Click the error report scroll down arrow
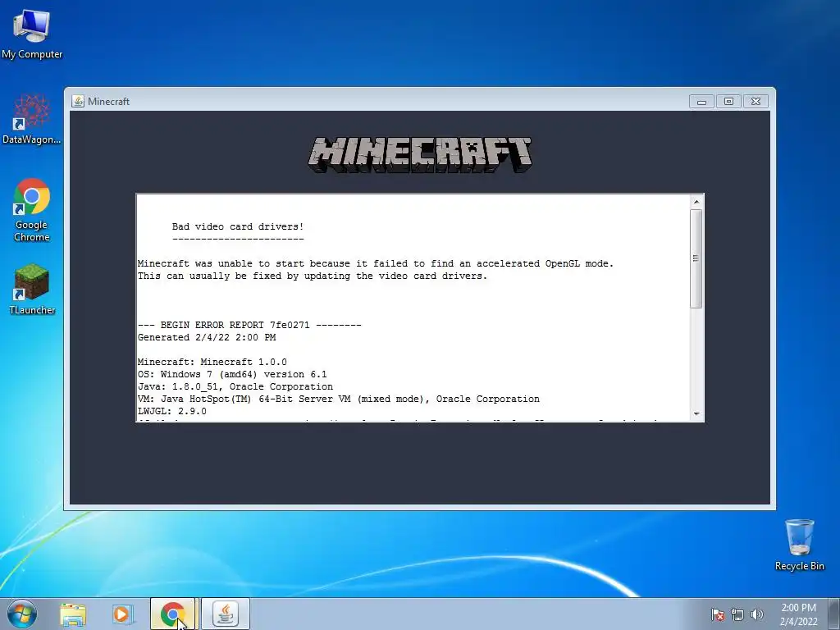The image size is (840, 630). click(x=696, y=413)
